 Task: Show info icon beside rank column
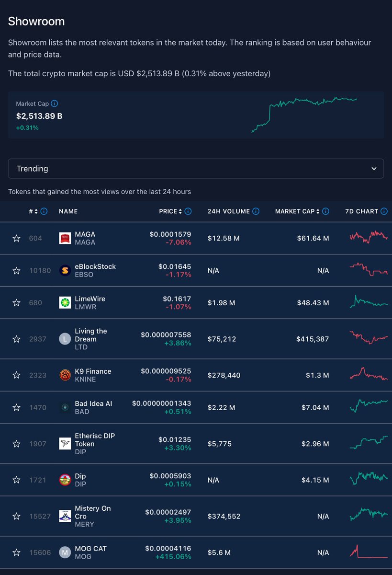point(44,211)
